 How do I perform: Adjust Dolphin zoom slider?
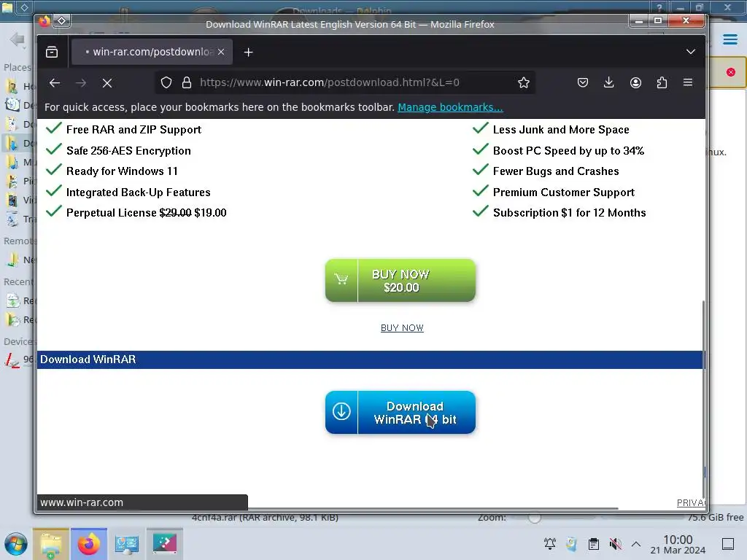click(x=535, y=518)
